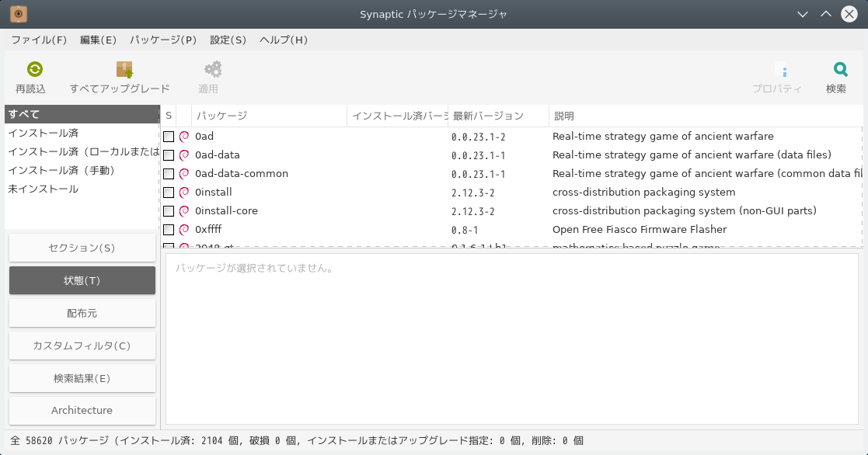868x455 pixels.
Task: Sort by 最新バージョン column header
Action: (x=498, y=116)
